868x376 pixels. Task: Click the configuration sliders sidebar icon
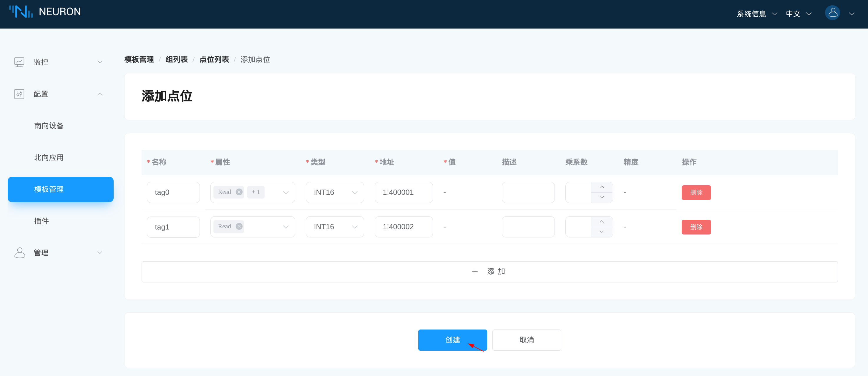click(19, 94)
